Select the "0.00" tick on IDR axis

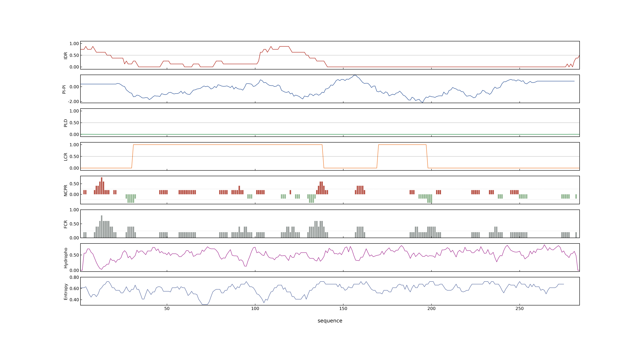coord(74,67)
